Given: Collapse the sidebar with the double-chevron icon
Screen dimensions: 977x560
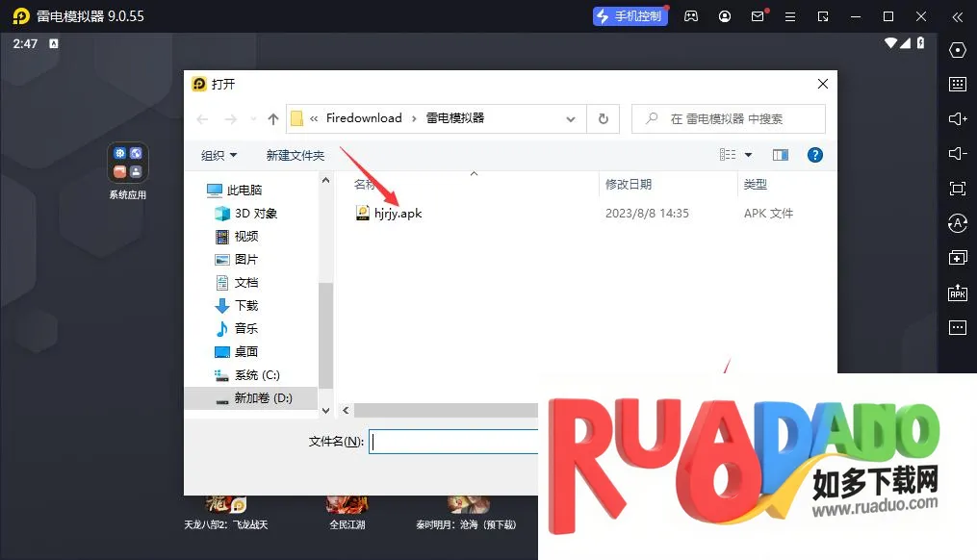Looking at the screenshot, I should [959, 16].
